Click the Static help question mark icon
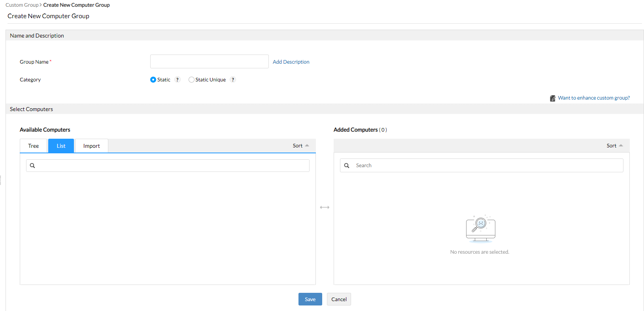Screen dimensions: 644x311 click(x=178, y=79)
